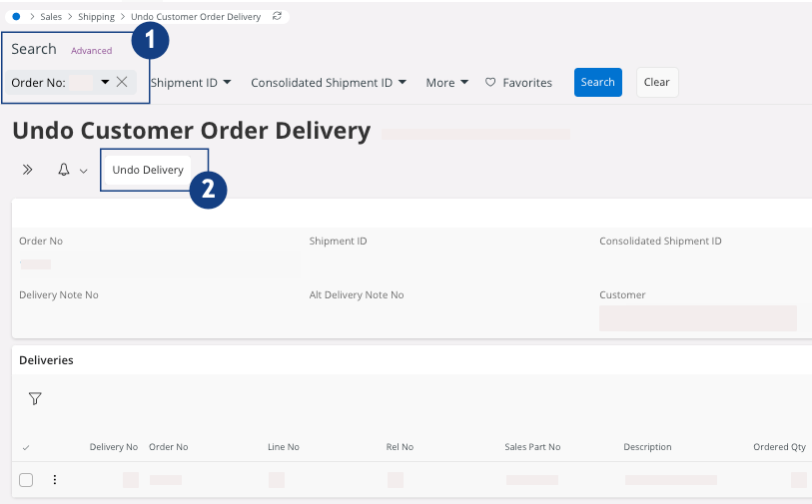Clear the Order No filter with X
Screen dimensions: 812x504
(x=122, y=83)
